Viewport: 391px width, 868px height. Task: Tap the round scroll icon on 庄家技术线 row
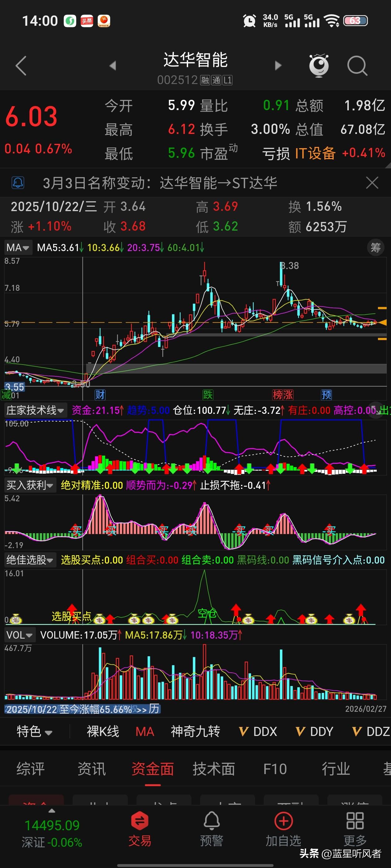pos(375,410)
